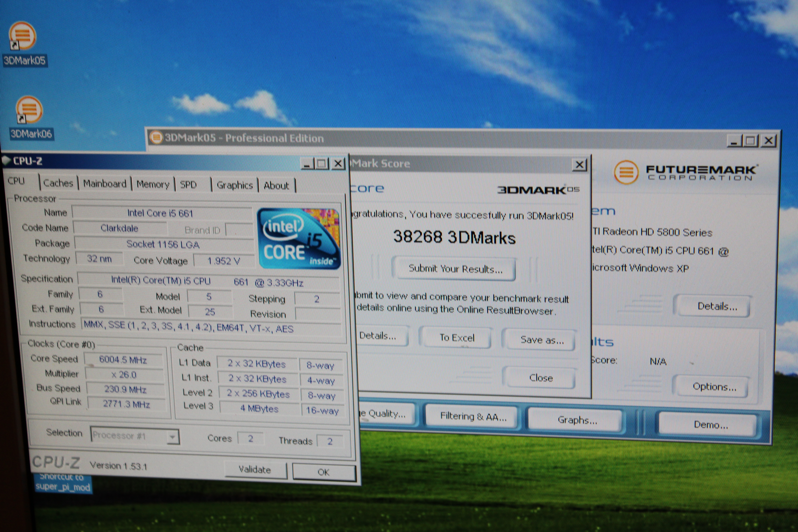
Task: Open the Graphics tab
Action: 235,185
